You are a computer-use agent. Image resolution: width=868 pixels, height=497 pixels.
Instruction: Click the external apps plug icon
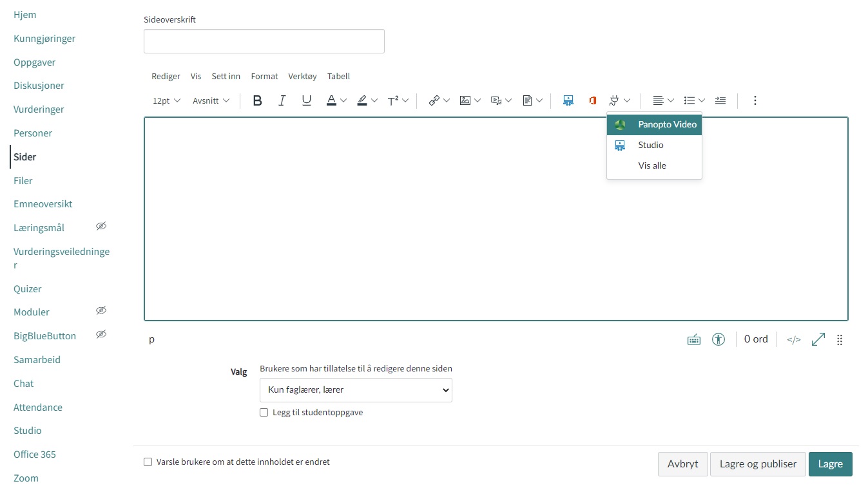(x=614, y=100)
